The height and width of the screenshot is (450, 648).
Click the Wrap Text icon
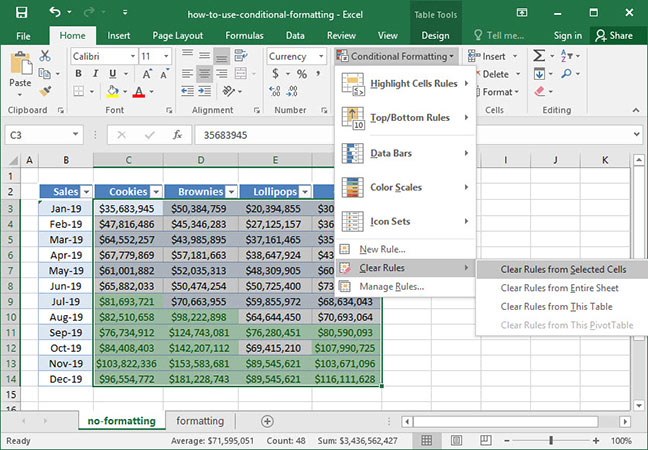click(241, 56)
